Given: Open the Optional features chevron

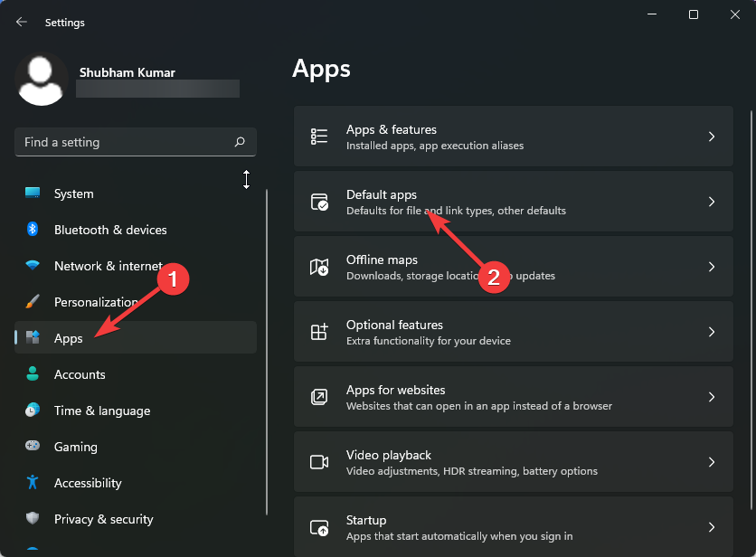Looking at the screenshot, I should (x=712, y=332).
